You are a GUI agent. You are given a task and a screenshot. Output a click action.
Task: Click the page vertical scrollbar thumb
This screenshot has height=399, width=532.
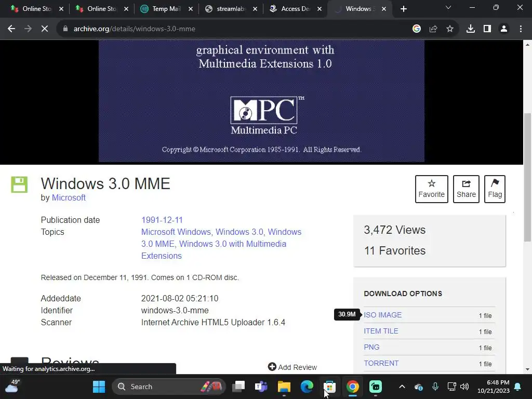pos(528,177)
